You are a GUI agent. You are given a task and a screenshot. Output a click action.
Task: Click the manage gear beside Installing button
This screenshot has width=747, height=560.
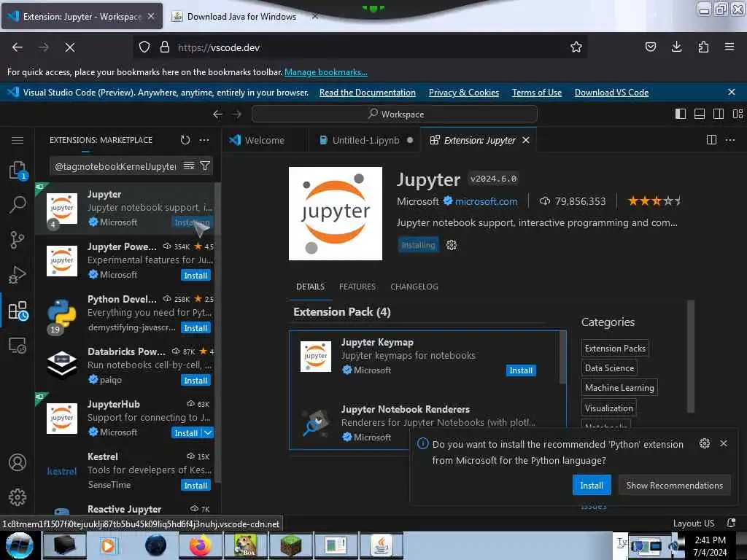(451, 245)
